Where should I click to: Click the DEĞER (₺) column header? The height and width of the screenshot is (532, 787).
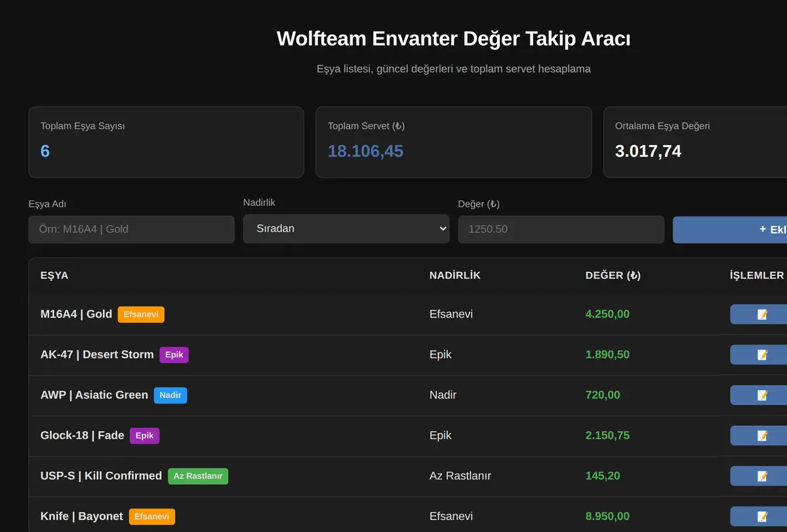click(x=613, y=276)
